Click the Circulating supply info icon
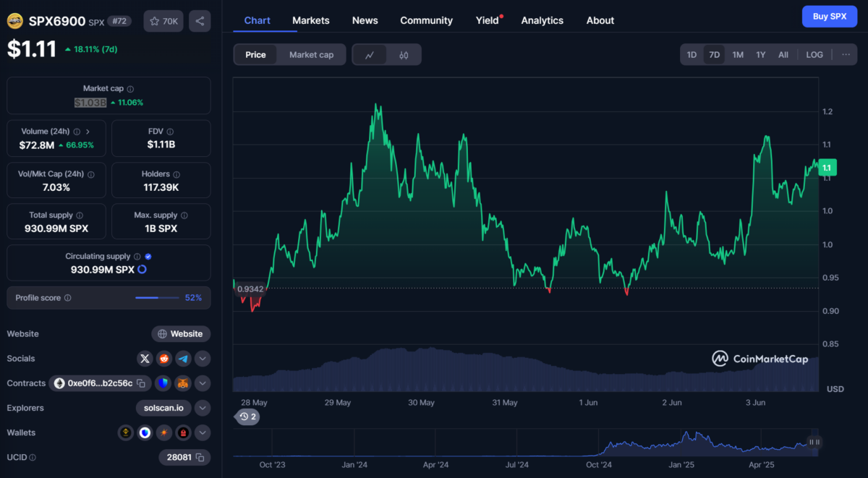The image size is (868, 478). (x=137, y=257)
